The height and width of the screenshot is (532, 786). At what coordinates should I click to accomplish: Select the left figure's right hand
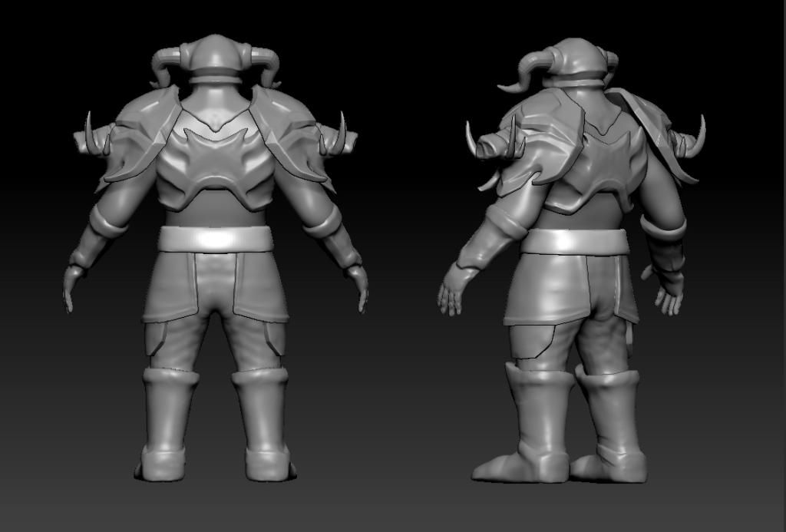359,288
